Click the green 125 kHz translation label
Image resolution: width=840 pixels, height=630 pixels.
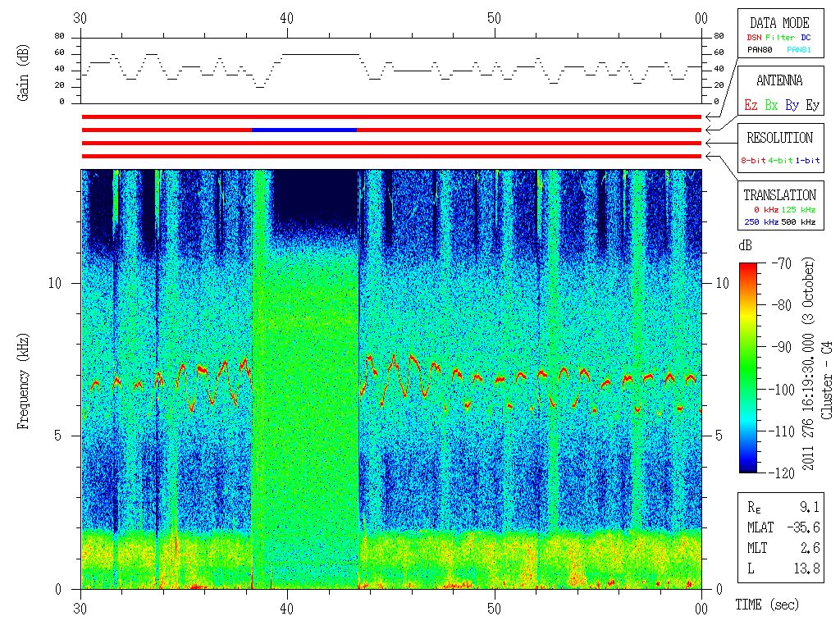[x=798, y=209]
